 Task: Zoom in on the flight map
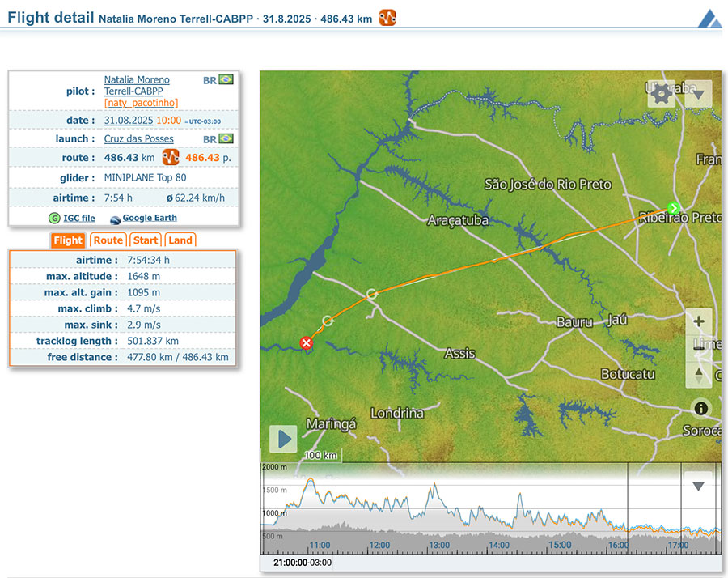pyautogui.click(x=699, y=321)
